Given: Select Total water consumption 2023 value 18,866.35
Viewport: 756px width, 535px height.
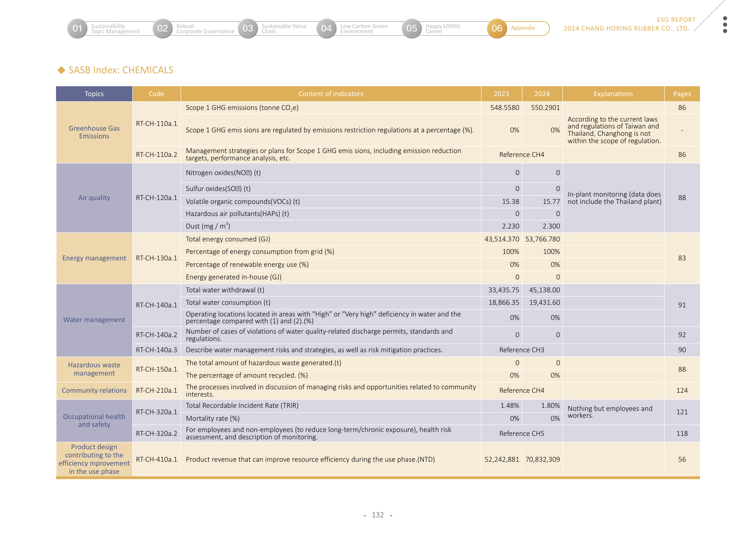Looking at the screenshot, I should (504, 303).
